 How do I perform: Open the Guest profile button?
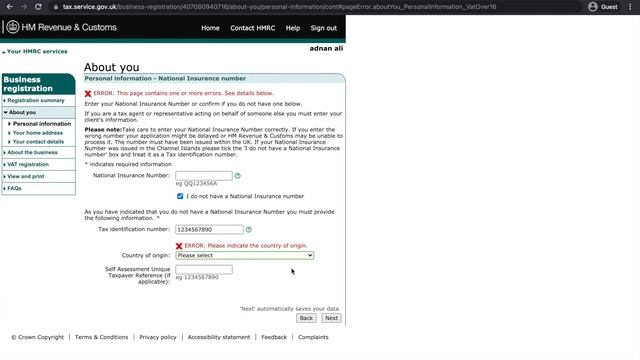[603, 7]
